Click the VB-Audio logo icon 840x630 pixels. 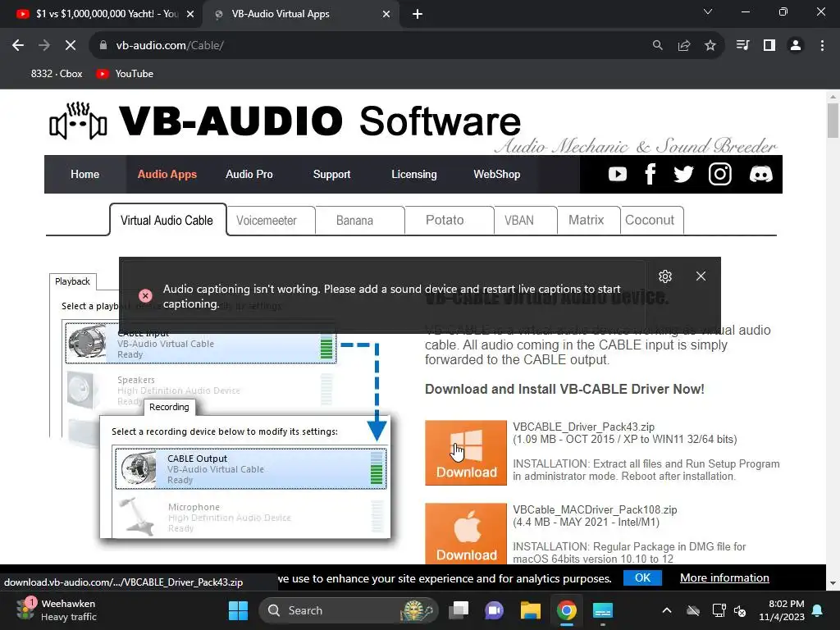pyautogui.click(x=78, y=121)
